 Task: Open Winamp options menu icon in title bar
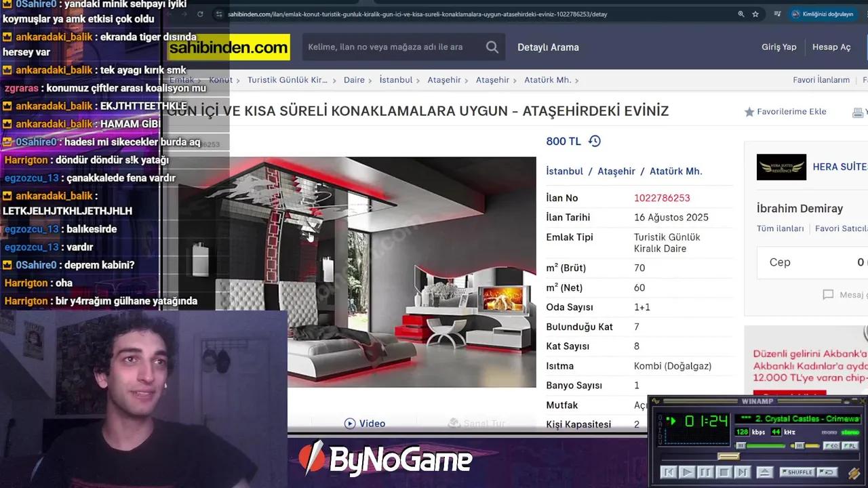pos(656,401)
